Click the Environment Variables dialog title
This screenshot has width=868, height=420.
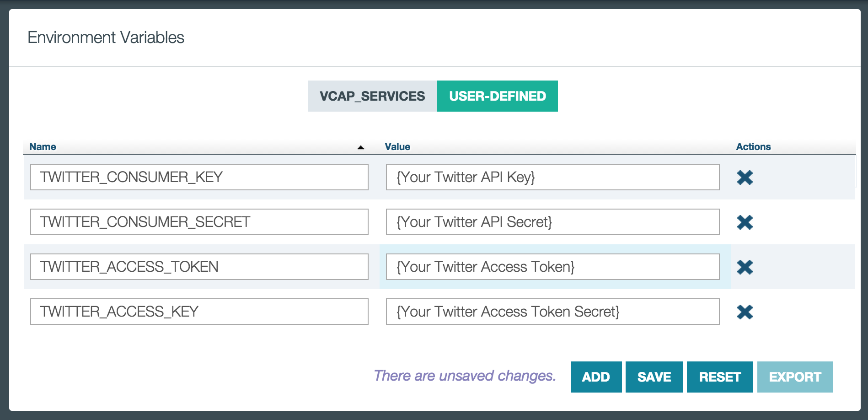(106, 38)
